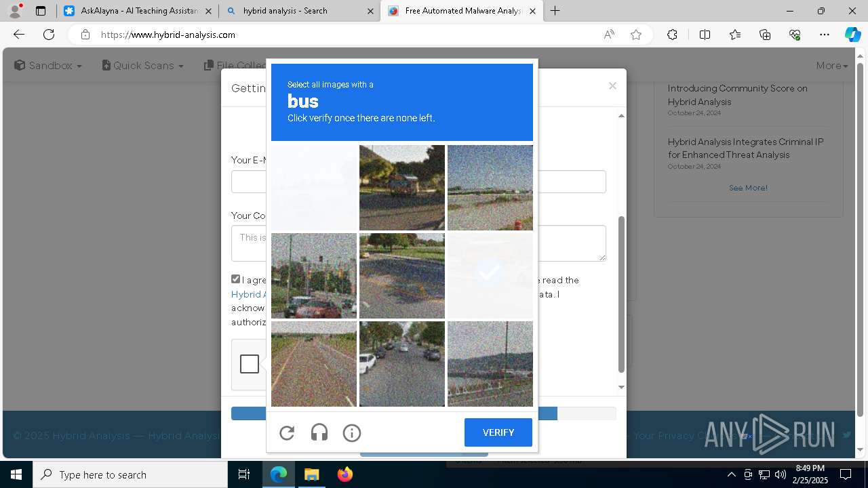Screen dimensions: 868x488
Task: Check the reCAPTCHA I'm not a robot box
Action: (250, 364)
